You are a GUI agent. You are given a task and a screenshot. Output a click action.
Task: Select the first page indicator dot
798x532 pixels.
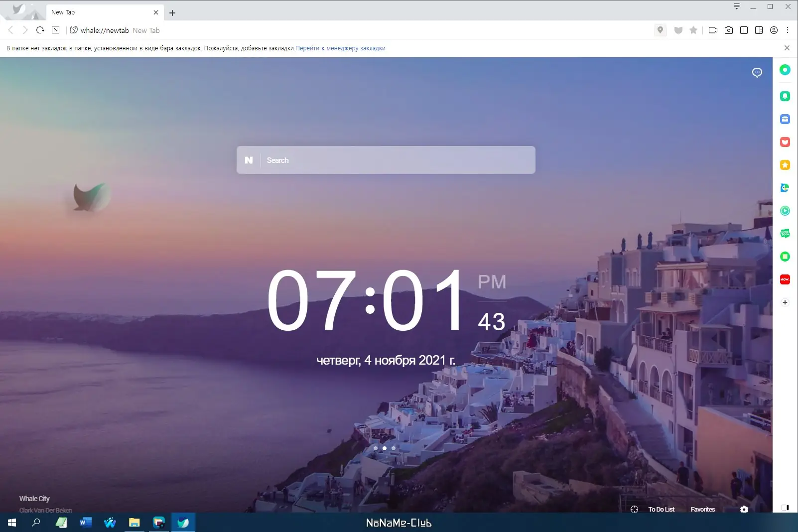(x=376, y=448)
